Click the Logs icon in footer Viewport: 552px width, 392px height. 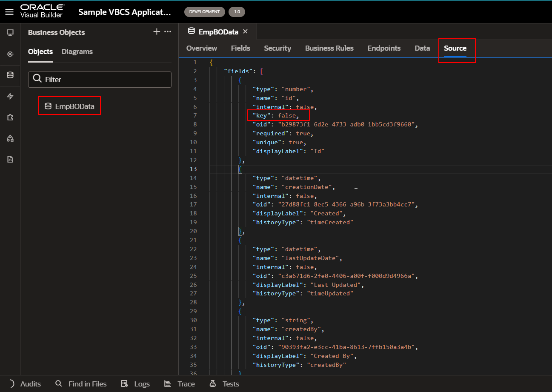(x=124, y=384)
